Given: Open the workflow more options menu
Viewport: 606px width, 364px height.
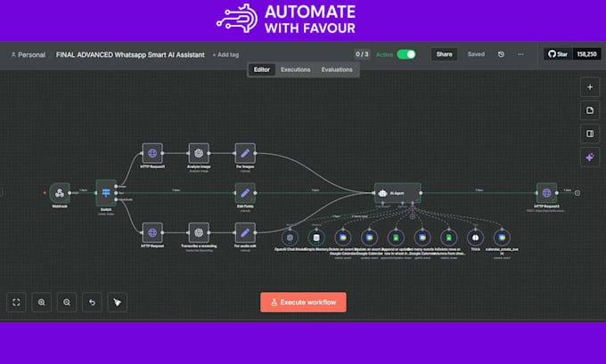Looking at the screenshot, I should pyautogui.click(x=521, y=54).
